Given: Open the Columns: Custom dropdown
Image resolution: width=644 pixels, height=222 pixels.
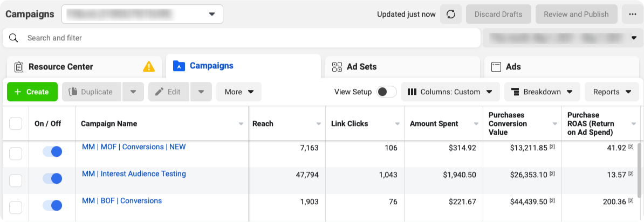Looking at the screenshot, I should pos(450,92).
